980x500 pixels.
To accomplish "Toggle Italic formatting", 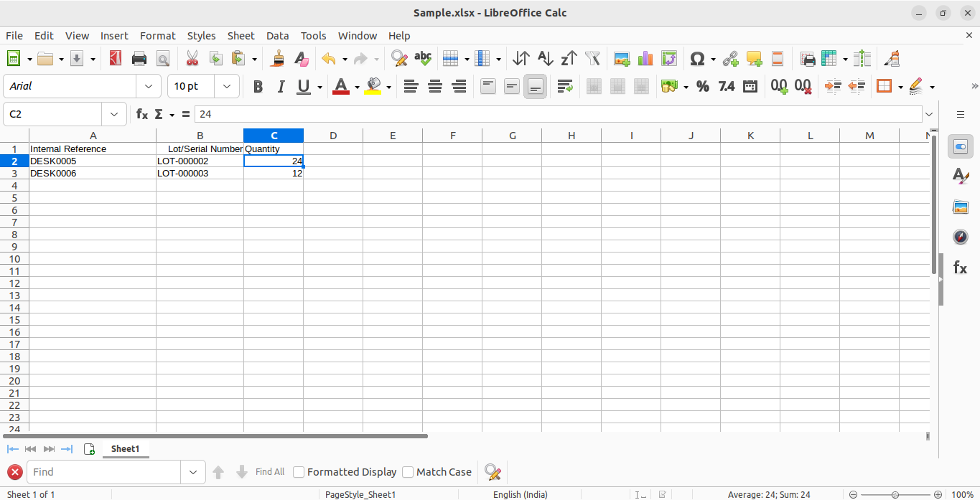I will 281,86.
